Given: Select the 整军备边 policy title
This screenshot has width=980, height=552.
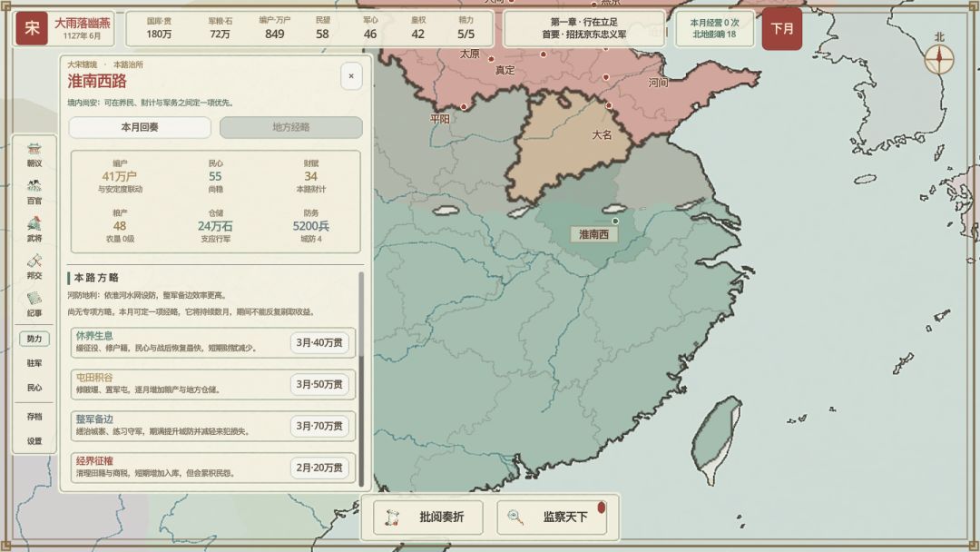Looking at the screenshot, I should [x=94, y=419].
